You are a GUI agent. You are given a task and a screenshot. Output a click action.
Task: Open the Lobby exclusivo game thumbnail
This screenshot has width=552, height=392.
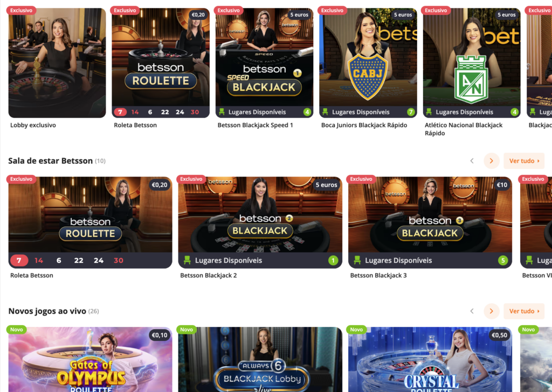coord(57,63)
